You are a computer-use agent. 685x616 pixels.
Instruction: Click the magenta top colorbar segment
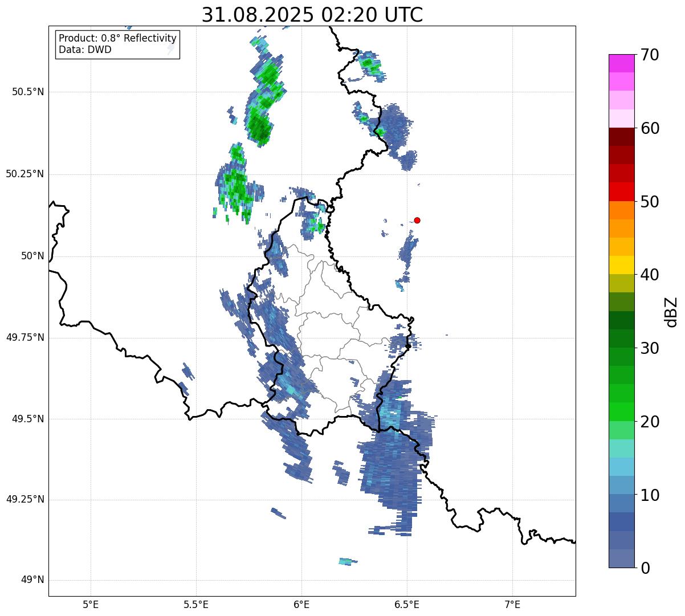(x=622, y=63)
